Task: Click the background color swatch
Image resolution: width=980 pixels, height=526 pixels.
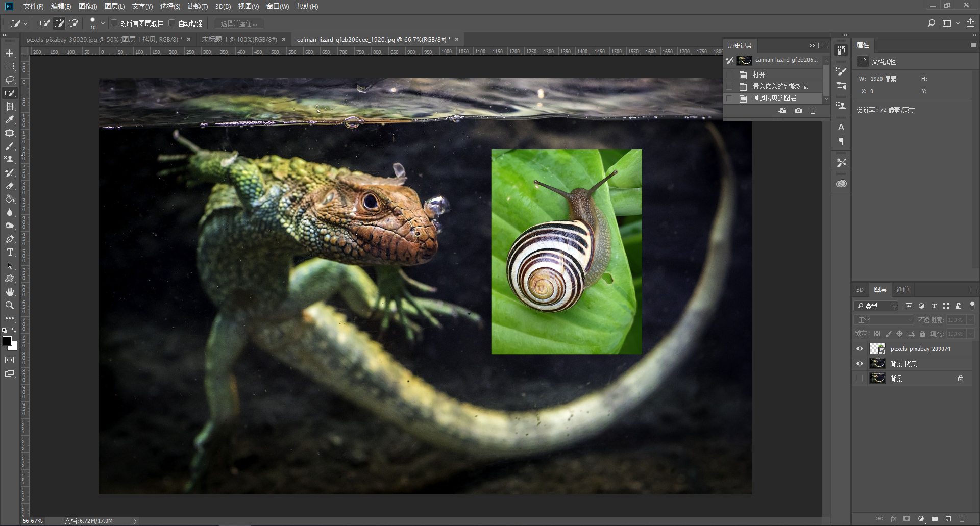Action: [x=14, y=347]
